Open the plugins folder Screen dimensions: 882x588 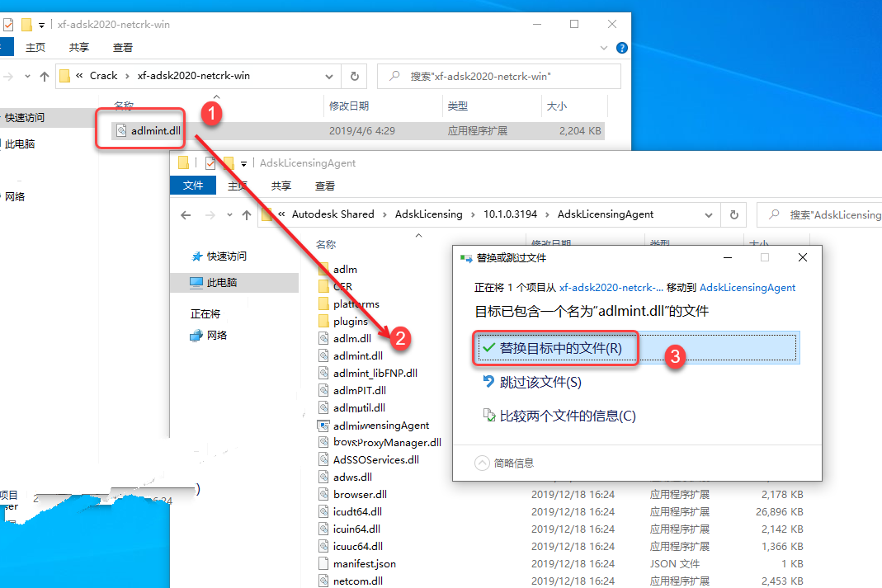350,322
